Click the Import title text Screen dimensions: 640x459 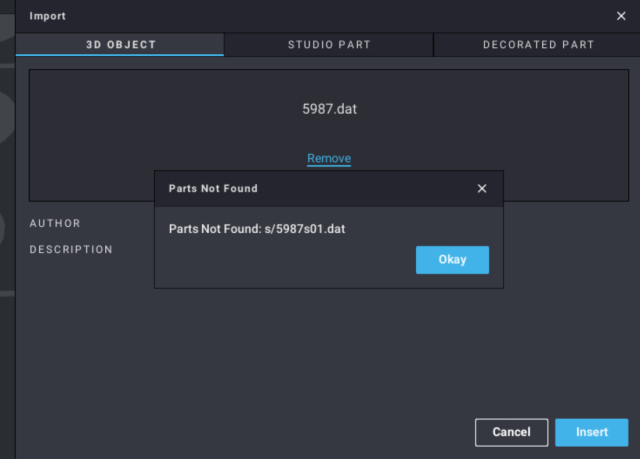pos(47,16)
